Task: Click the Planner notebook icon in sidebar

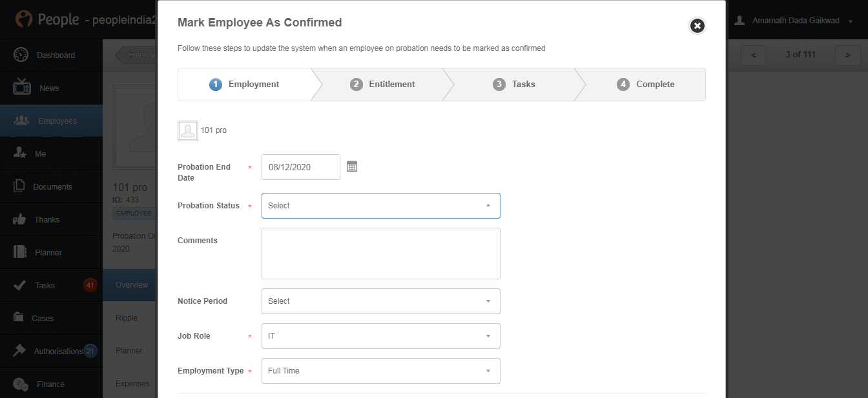Action: click(20, 252)
